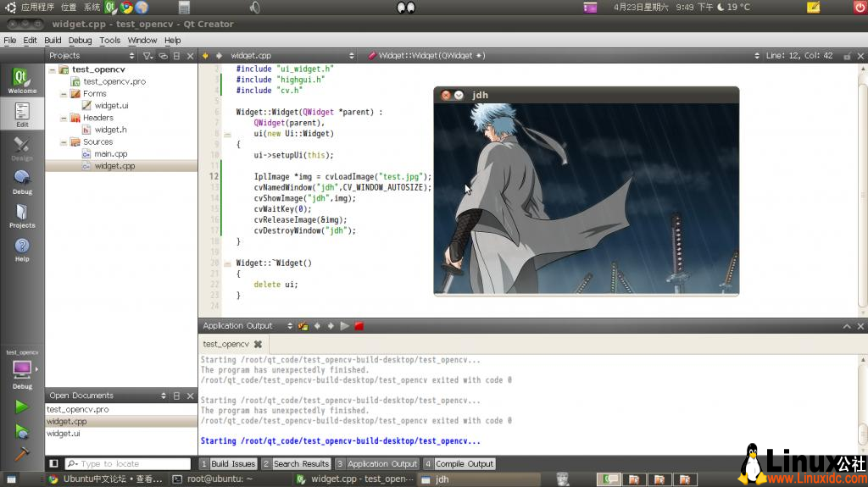Fold the Widget constructor code block
The image size is (868, 487).
pos(227,134)
